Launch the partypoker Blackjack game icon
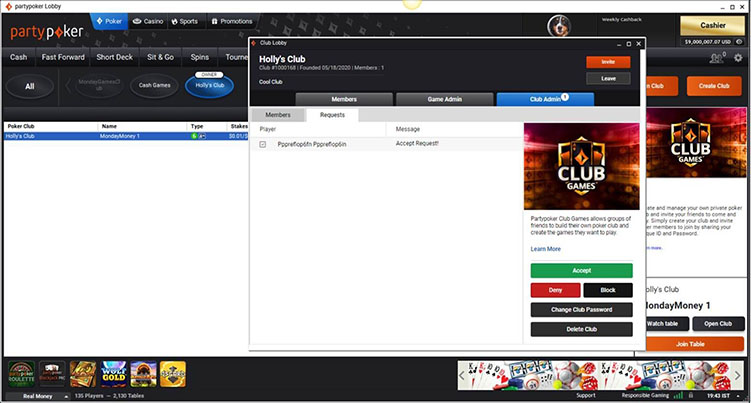Screen dimensions: 751x403 coord(52,374)
